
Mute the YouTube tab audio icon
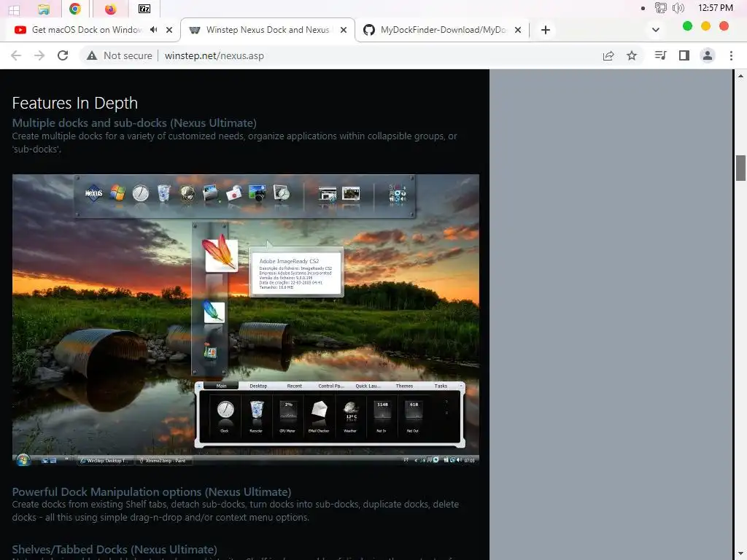click(x=153, y=29)
